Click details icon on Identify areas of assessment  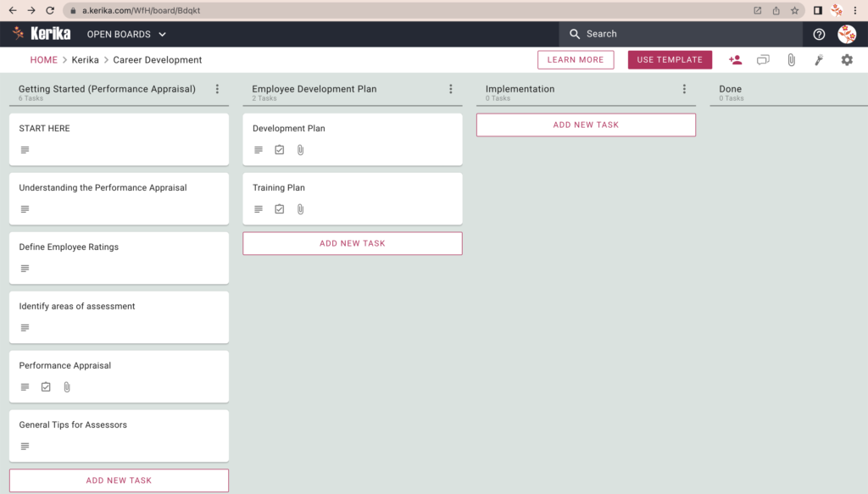click(25, 327)
